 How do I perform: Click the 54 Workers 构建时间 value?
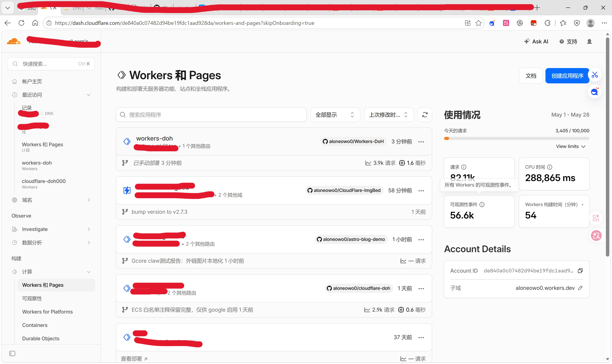coord(531,215)
